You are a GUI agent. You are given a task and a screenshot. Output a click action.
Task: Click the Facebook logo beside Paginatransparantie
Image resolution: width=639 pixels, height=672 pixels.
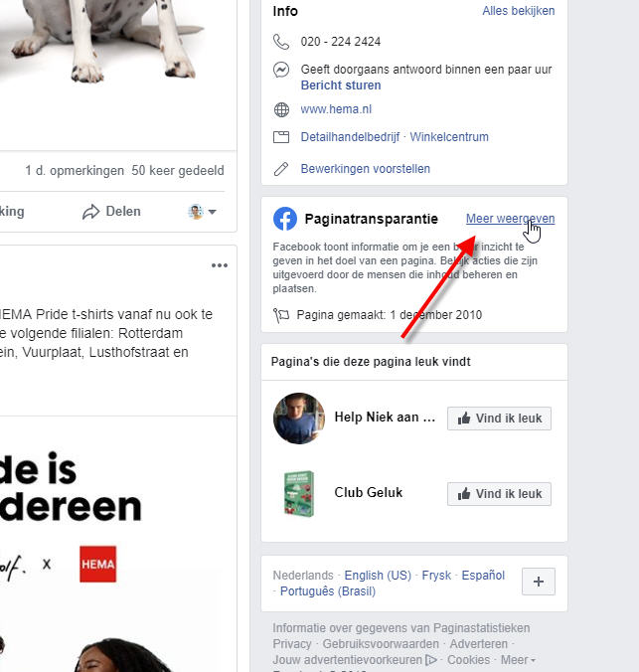pos(285,219)
